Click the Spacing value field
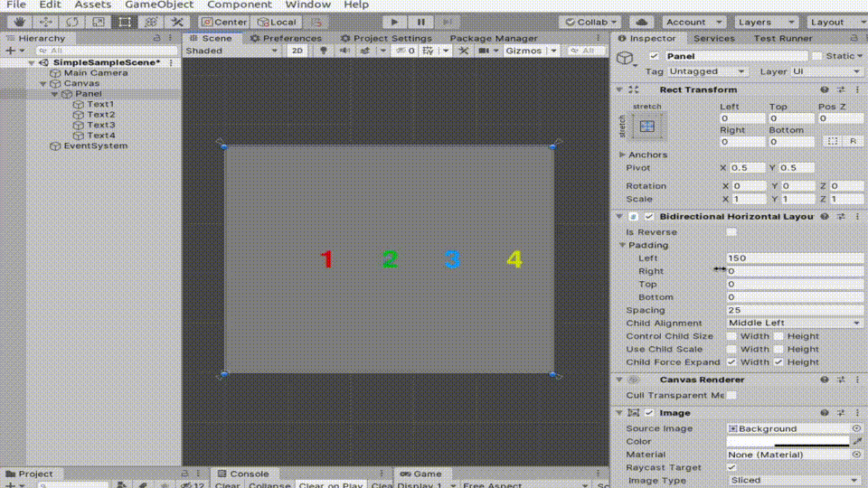 pos(795,310)
